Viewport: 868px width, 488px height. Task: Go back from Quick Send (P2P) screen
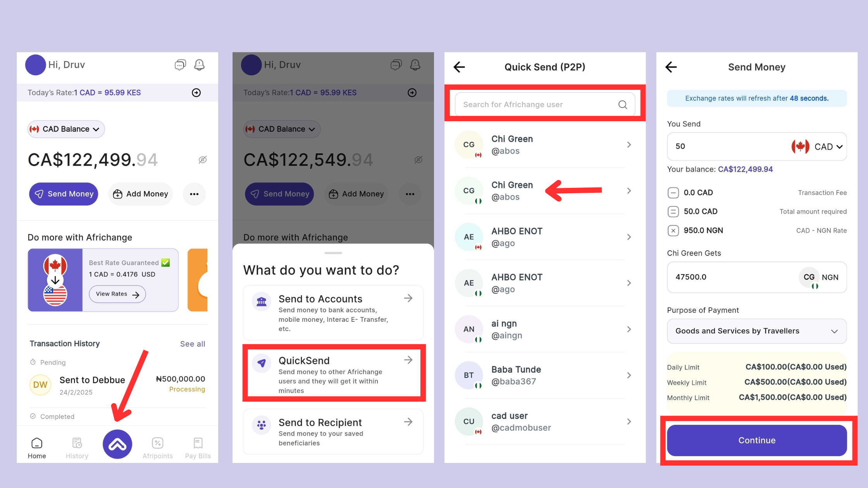[459, 67]
